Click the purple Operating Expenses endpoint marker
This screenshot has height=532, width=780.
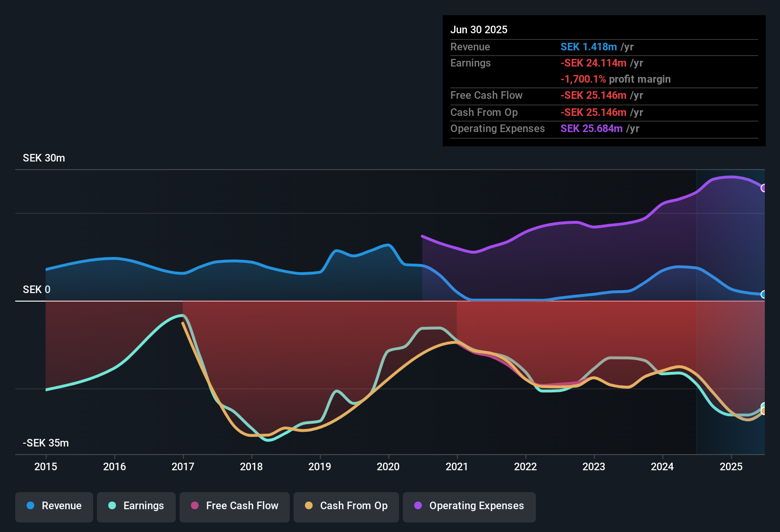pyautogui.click(x=763, y=188)
